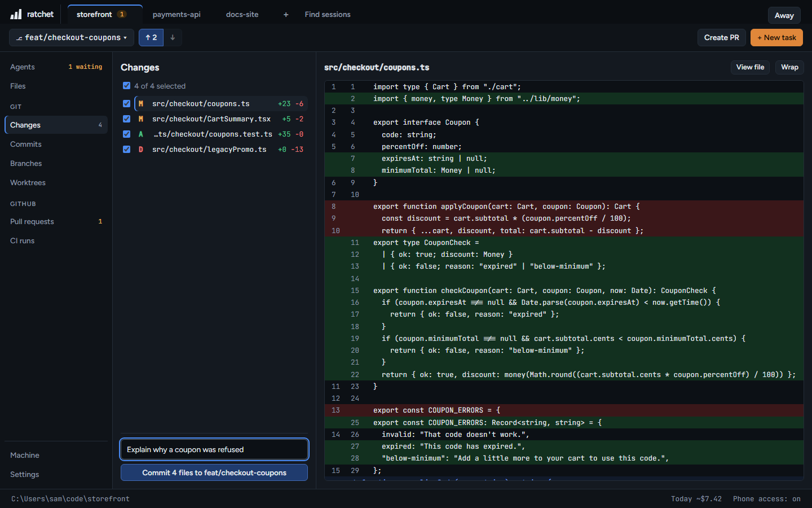This screenshot has width=812, height=508.
Task: Toggle Wrap for the diff view
Action: coord(789,67)
